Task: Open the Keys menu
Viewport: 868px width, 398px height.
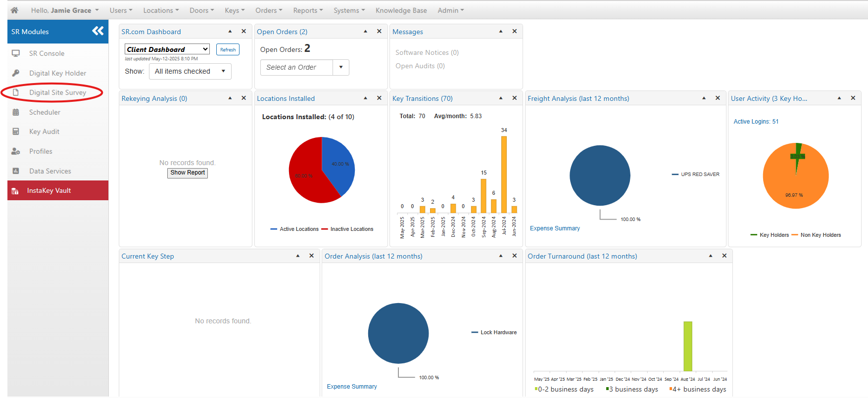Action: click(235, 10)
